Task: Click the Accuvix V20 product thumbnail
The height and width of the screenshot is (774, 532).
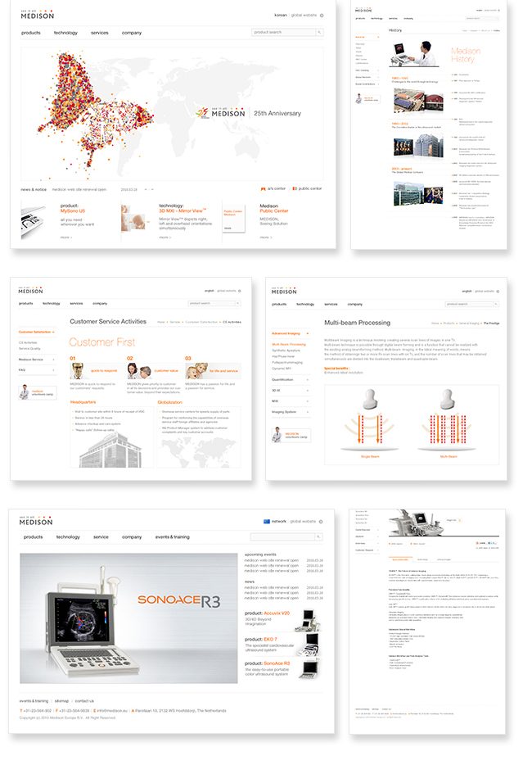Action: [308, 621]
